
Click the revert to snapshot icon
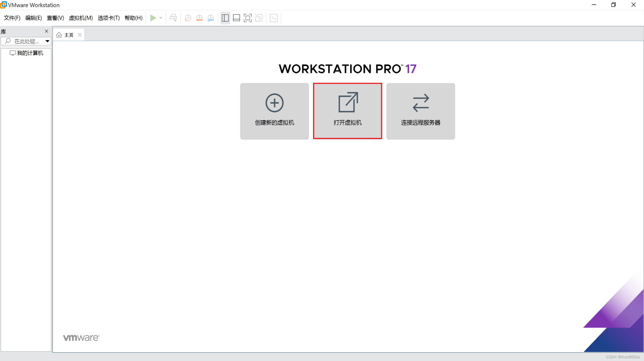[x=199, y=18]
